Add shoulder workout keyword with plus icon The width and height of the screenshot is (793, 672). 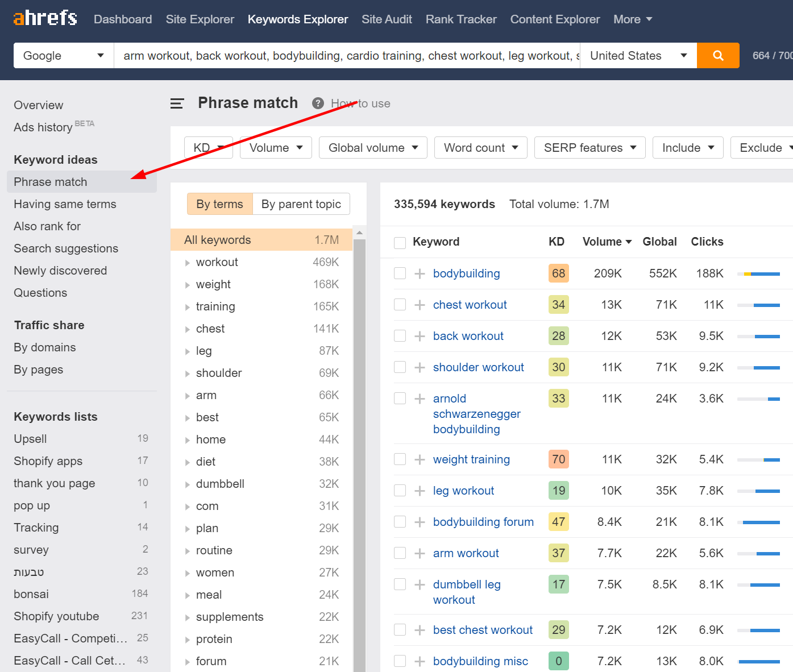coord(420,367)
